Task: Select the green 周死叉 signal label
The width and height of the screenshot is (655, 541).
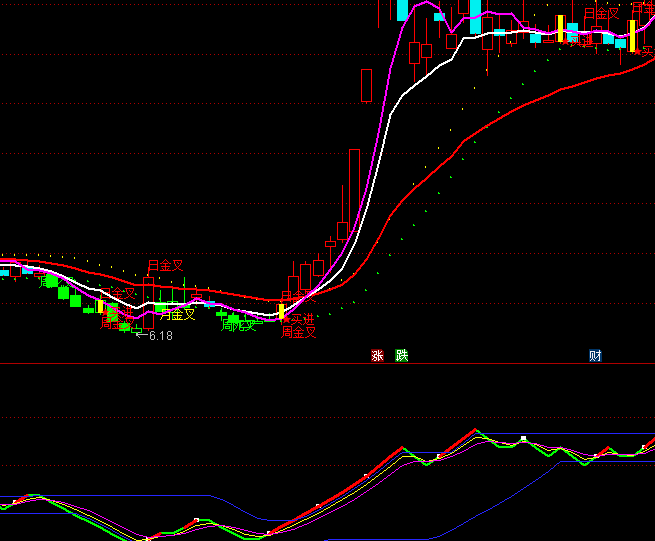Action: pos(239,325)
